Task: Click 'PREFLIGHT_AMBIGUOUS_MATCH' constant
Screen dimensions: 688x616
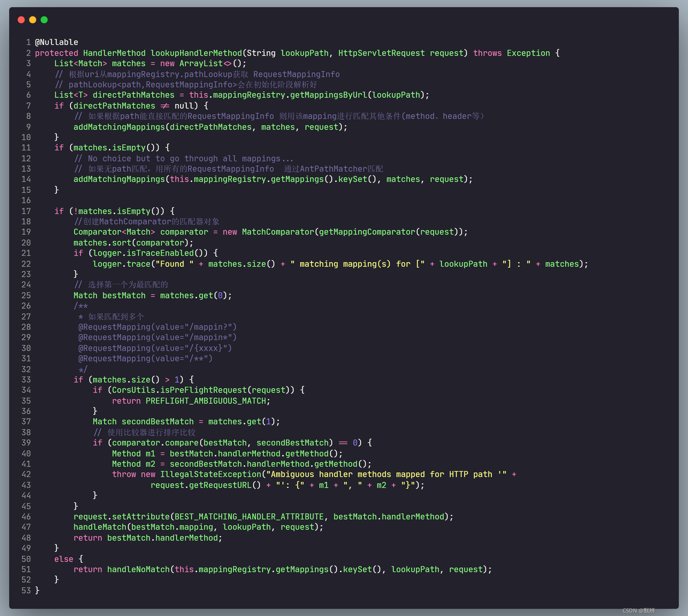Action: (x=206, y=401)
